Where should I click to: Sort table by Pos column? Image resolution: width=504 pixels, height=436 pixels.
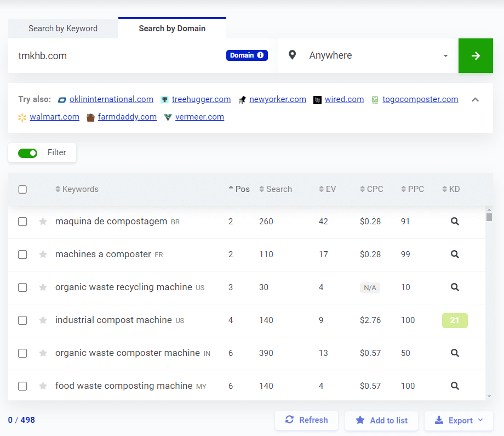[239, 189]
